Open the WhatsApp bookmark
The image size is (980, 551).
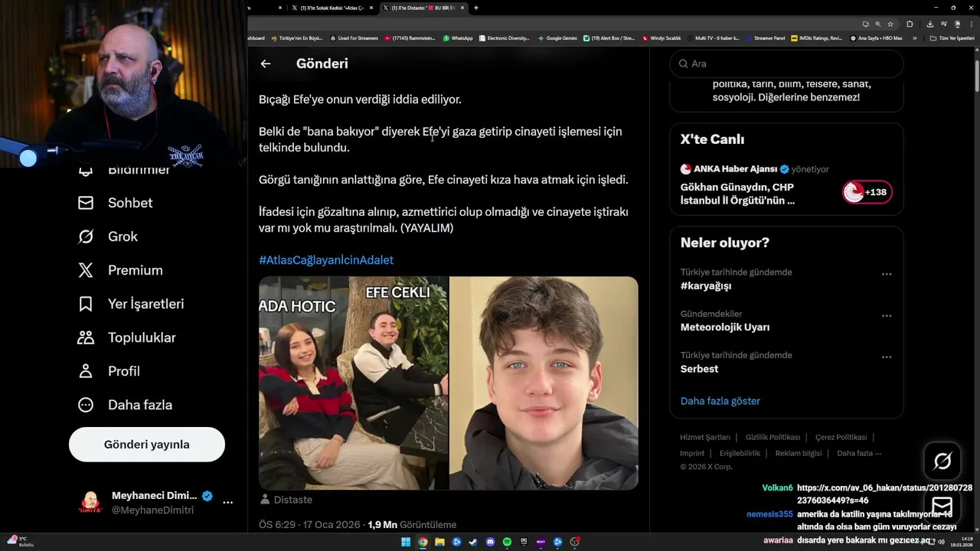(458, 37)
